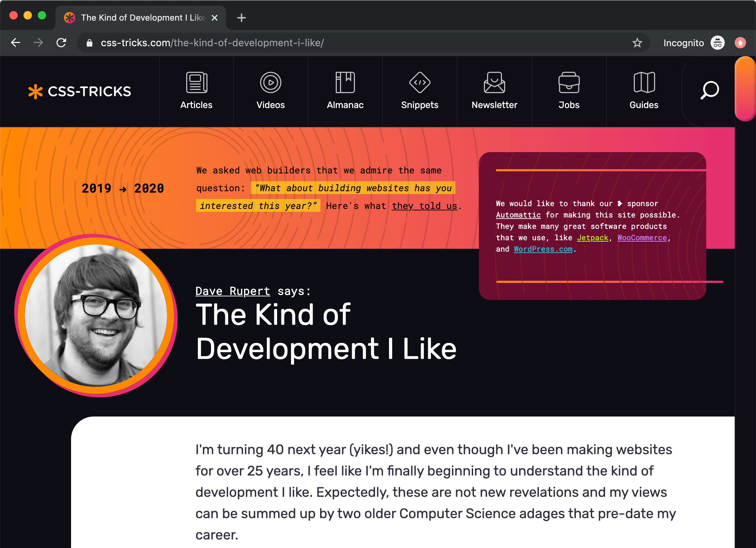Click the Jetpack link
This screenshot has height=548, width=756.
pyautogui.click(x=592, y=238)
